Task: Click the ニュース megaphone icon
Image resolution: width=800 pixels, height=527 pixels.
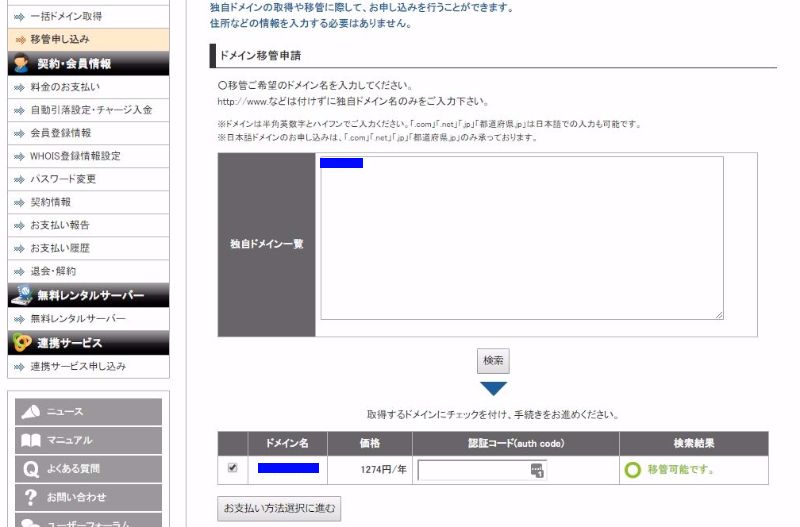Action: (x=31, y=412)
